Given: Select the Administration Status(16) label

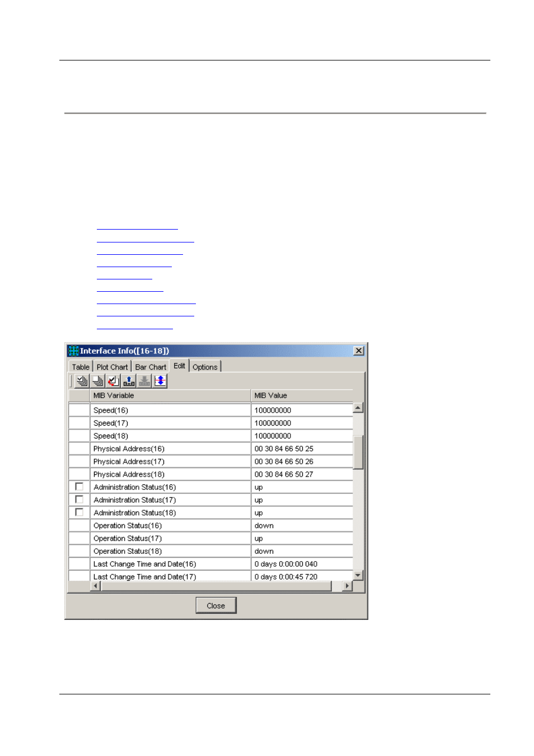Looking at the screenshot, I should [134, 487].
